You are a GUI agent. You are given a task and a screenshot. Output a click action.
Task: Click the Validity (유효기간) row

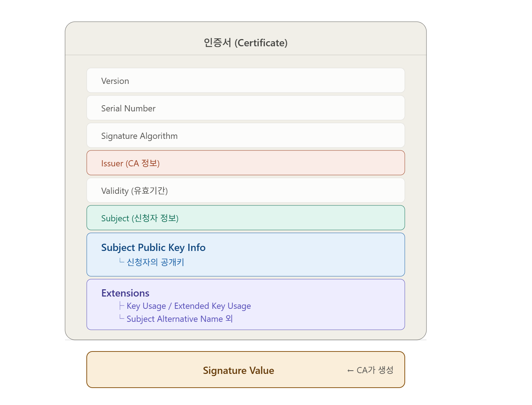(246, 190)
